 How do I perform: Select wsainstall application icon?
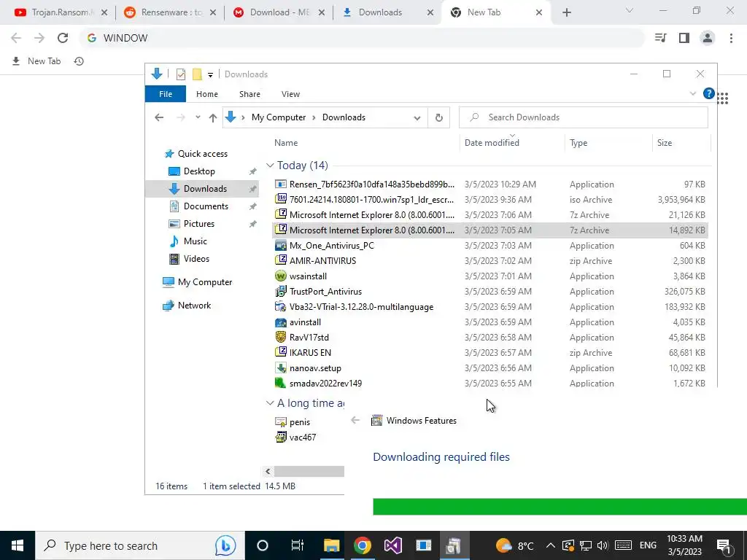(281, 276)
